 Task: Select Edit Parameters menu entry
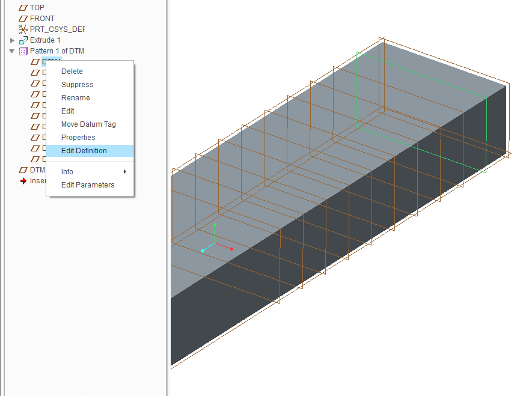coord(88,185)
